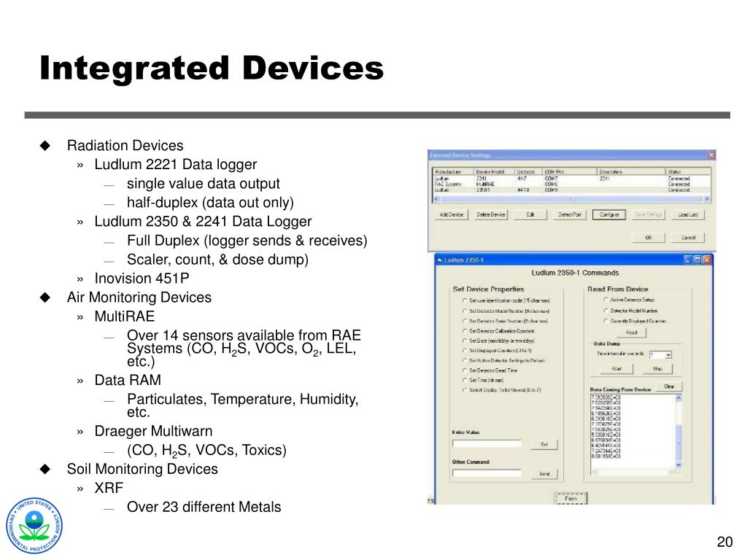Select the Ludlum 2350-1 device row
Screen dimensions: 747x560
point(572,190)
